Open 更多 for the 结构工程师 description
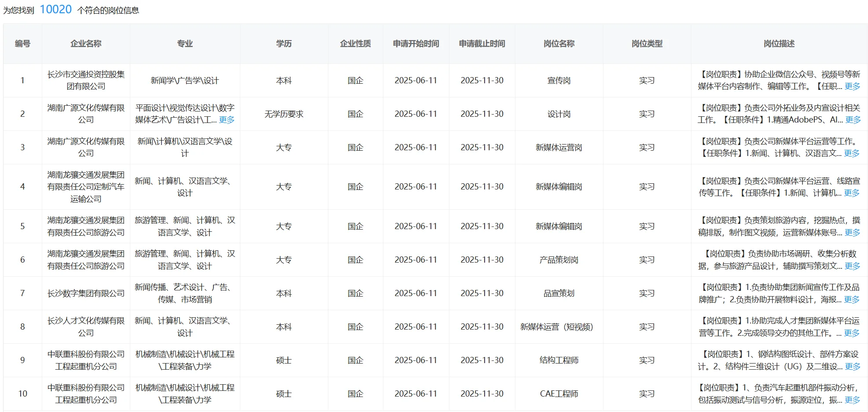The width and height of the screenshot is (868, 412). 852,366
